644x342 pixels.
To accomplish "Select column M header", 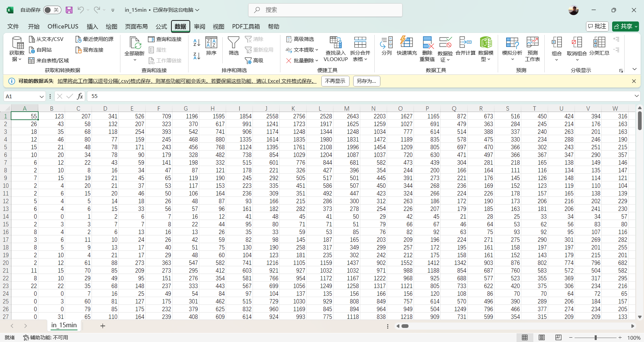I will pos(347,108).
